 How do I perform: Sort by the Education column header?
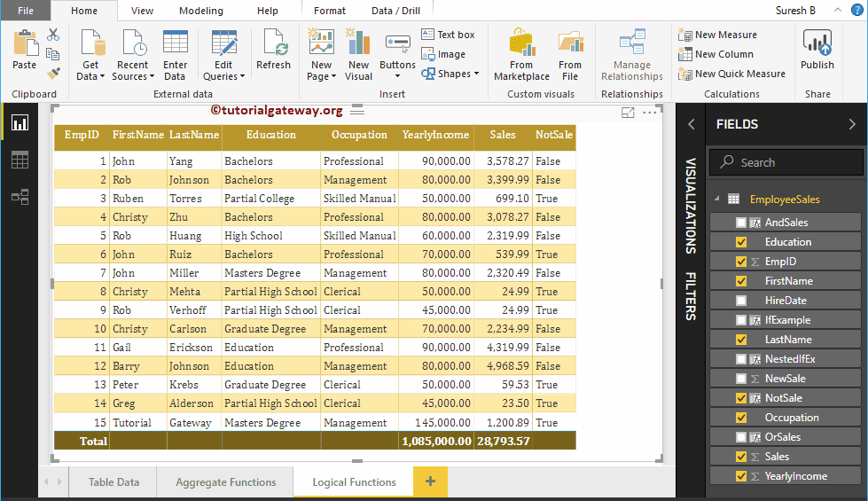[x=271, y=135]
